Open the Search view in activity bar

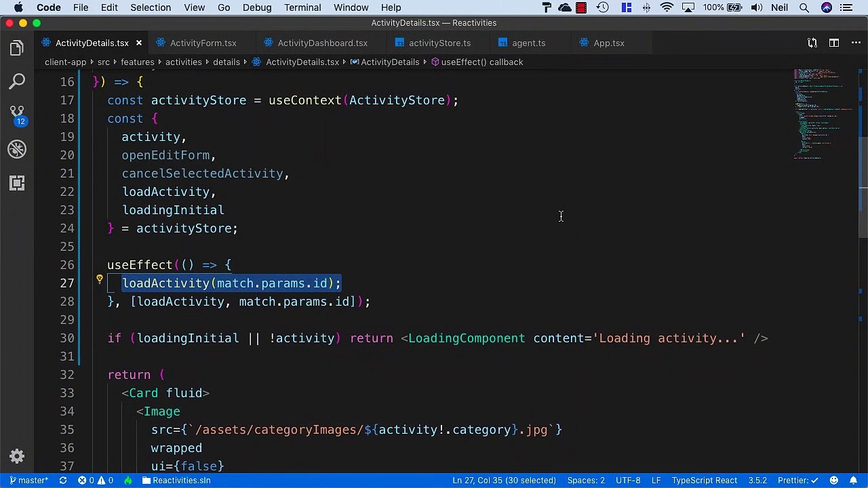[x=17, y=82]
